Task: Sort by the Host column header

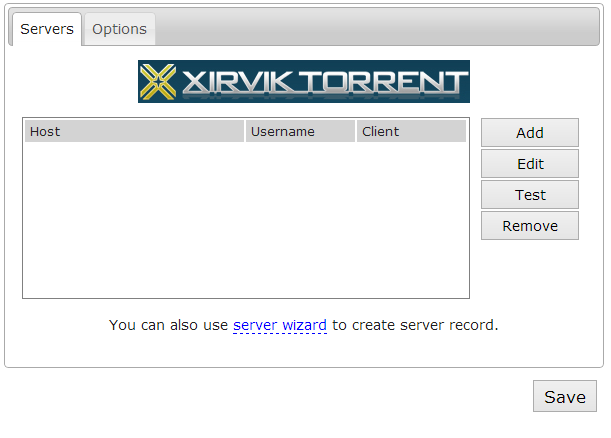Action: click(x=134, y=131)
